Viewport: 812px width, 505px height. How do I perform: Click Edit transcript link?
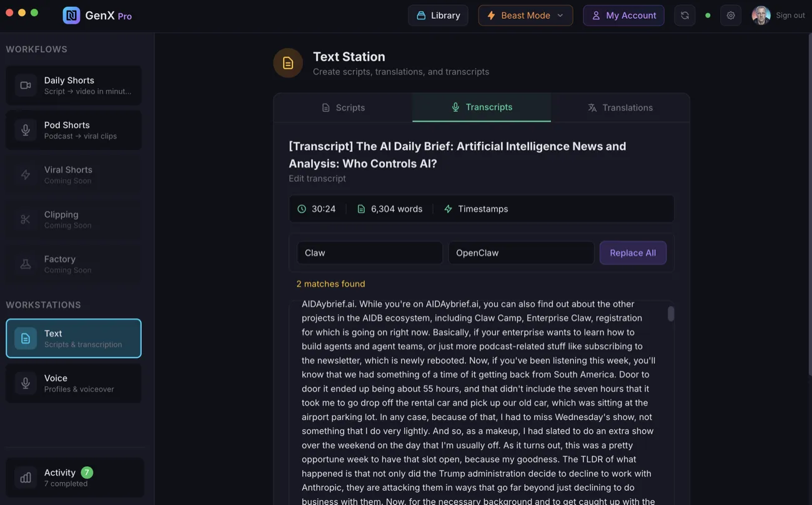(x=317, y=178)
